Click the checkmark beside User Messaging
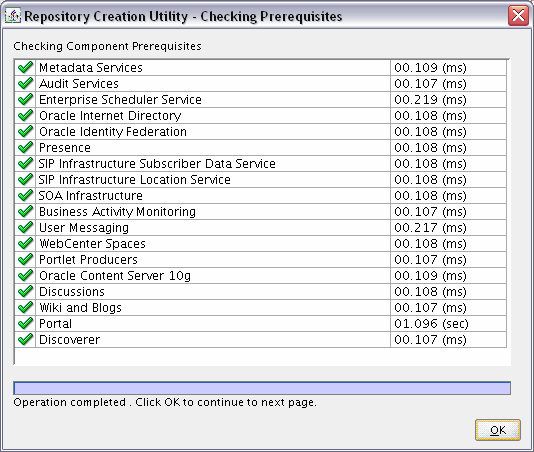This screenshot has width=534, height=452. (26, 228)
